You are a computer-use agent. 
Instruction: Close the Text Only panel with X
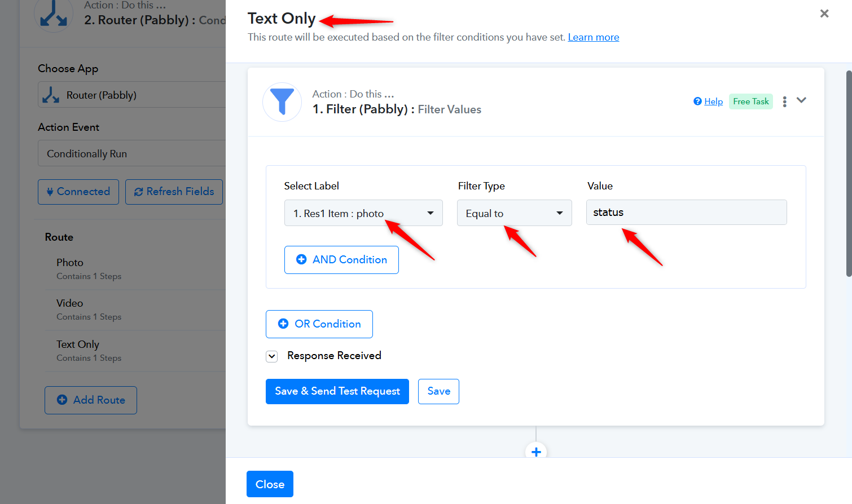pyautogui.click(x=824, y=14)
